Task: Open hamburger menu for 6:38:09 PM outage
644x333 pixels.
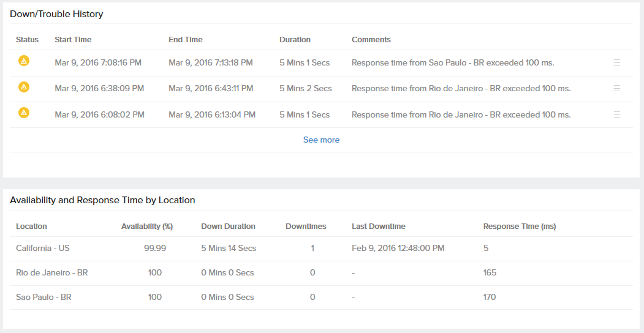Action: point(617,88)
